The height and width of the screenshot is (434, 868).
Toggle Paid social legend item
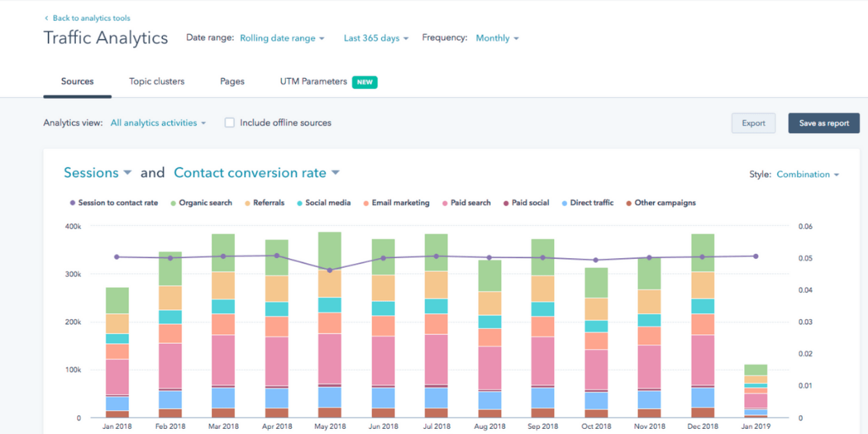(526, 203)
